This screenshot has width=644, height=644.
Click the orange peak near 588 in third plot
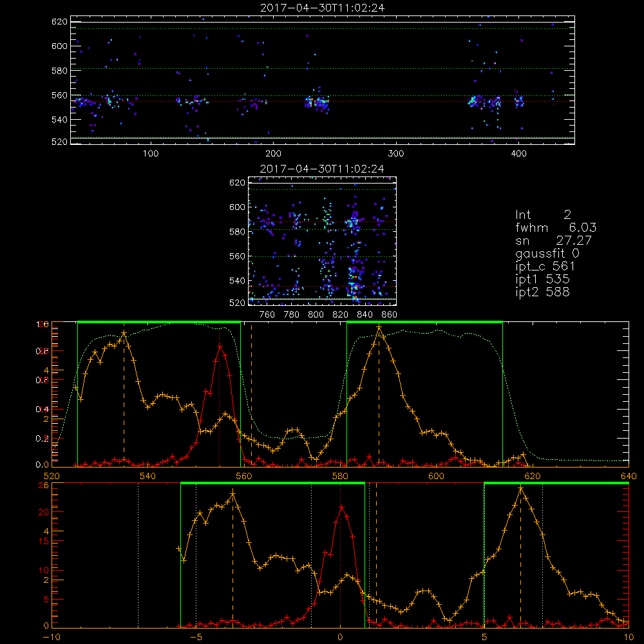tap(379, 327)
